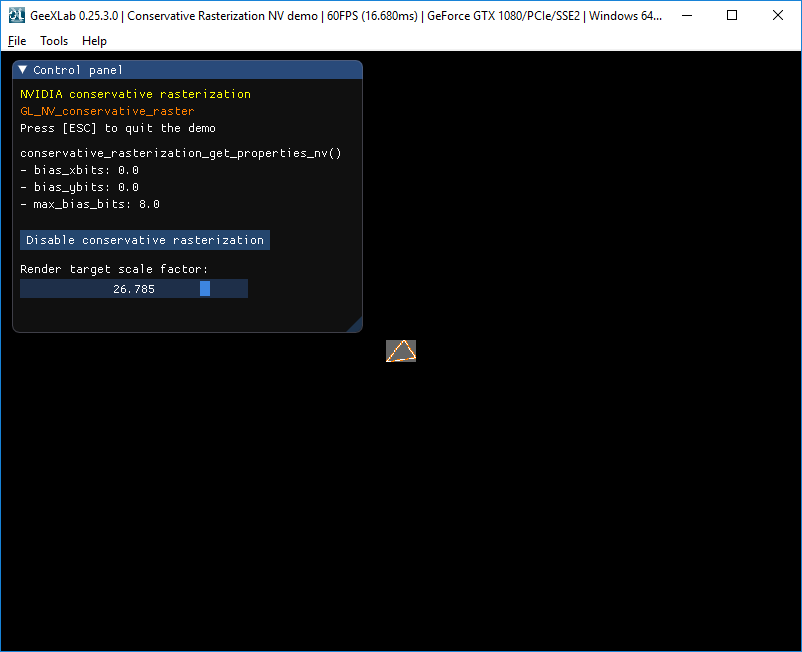
Task: Click the GL_NV_conservative_raster text
Action: click(x=107, y=111)
